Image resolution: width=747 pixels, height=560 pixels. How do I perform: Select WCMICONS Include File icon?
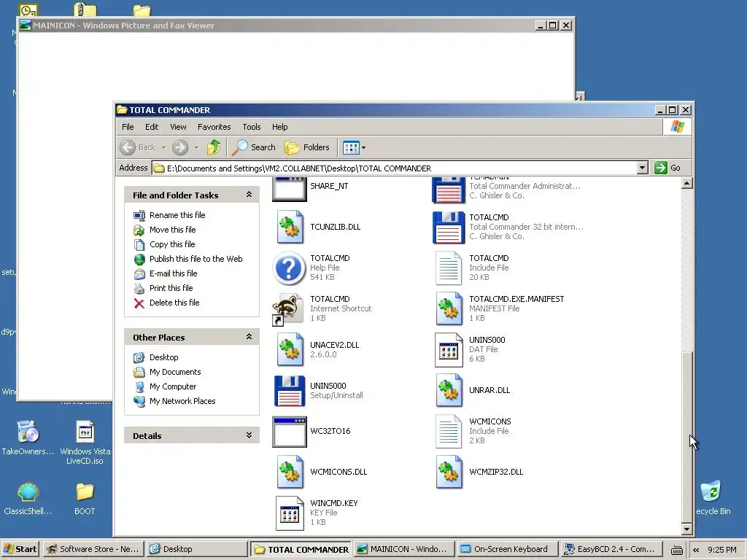coord(449,432)
